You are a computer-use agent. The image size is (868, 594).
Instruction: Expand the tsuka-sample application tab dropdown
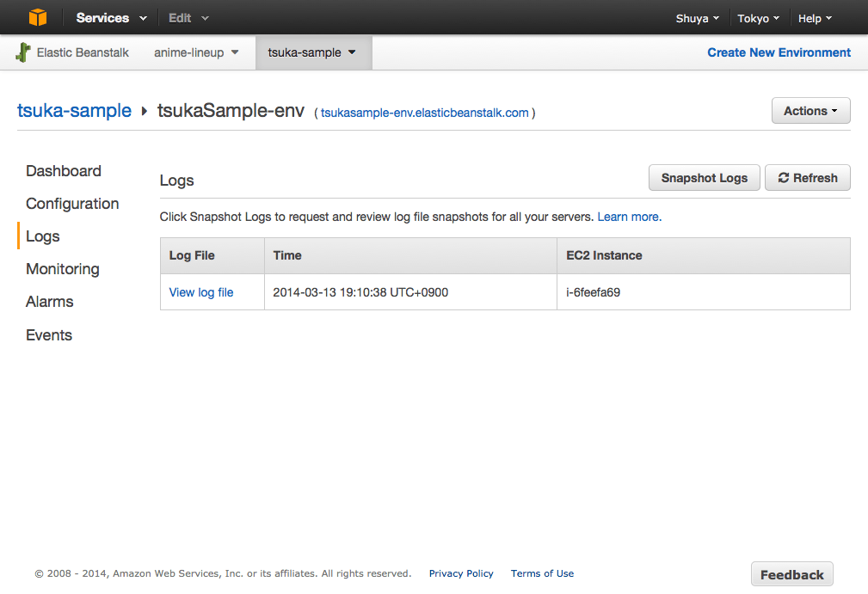tap(311, 52)
